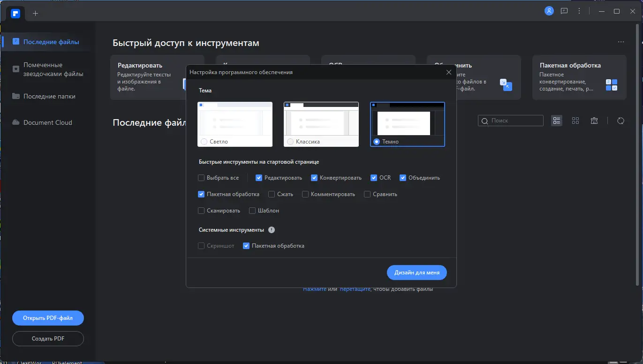Image resolution: width=643 pixels, height=364 pixels.
Task: Click the Поиск search field
Action: (x=511, y=121)
